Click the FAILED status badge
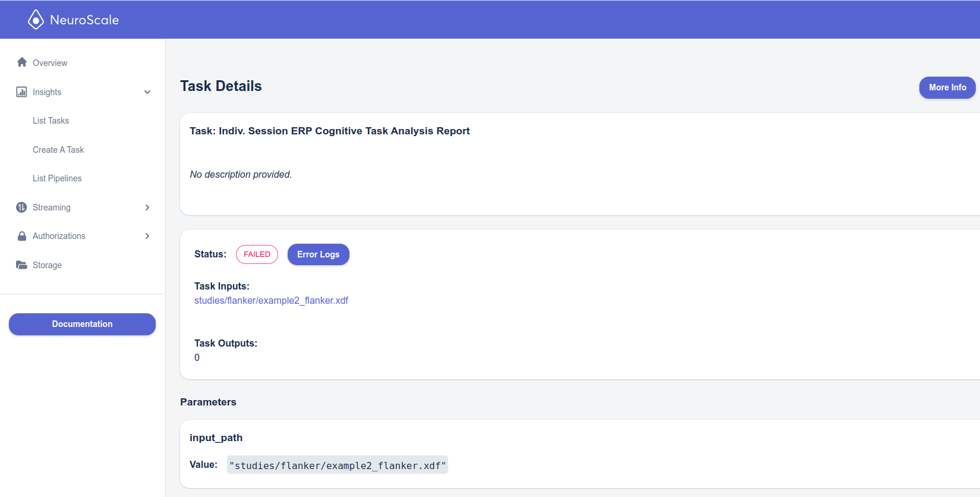980x497 pixels. click(x=257, y=254)
